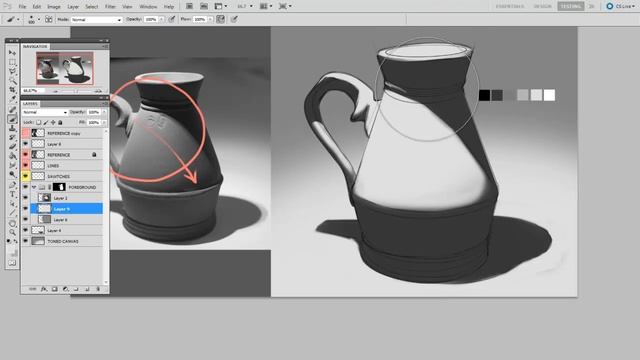Show more workspaces with double arrow
The image size is (640, 360).
[591, 6]
